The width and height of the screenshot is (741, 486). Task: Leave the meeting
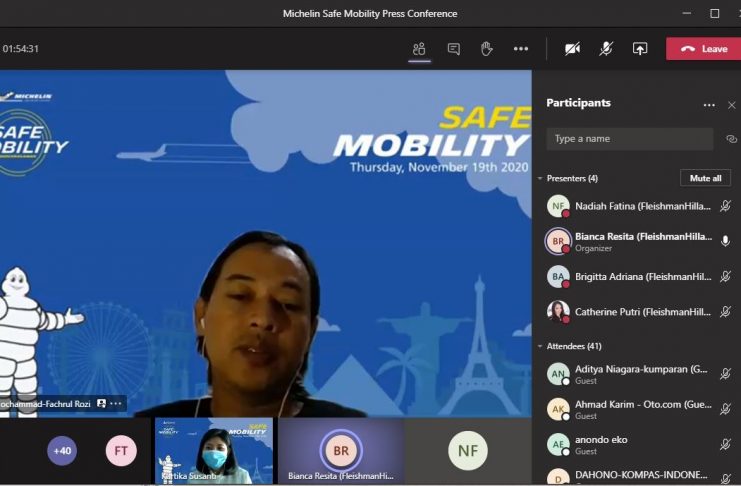(704, 49)
